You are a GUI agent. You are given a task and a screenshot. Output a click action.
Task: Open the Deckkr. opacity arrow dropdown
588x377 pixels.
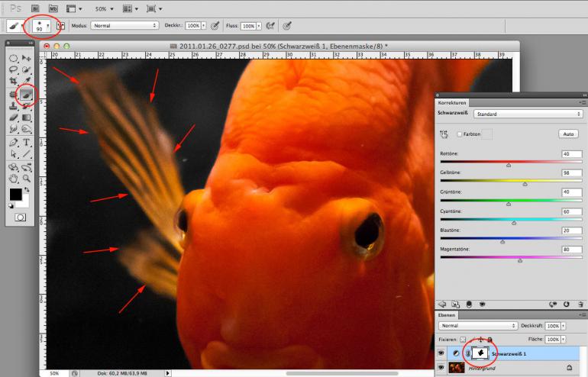(x=204, y=26)
